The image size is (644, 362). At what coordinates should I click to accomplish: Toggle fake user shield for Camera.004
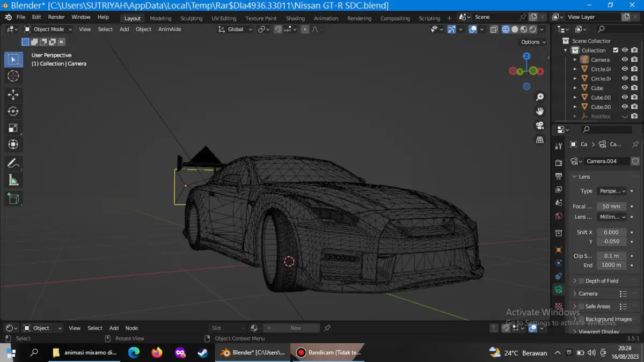635,161
